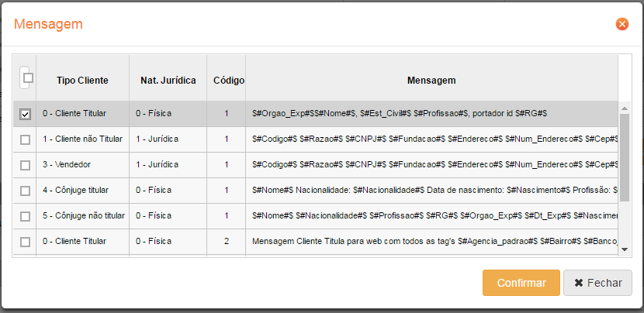Click the message text beginning $#Orgao_Exp#$
This screenshot has width=644, height=313.
point(400,114)
